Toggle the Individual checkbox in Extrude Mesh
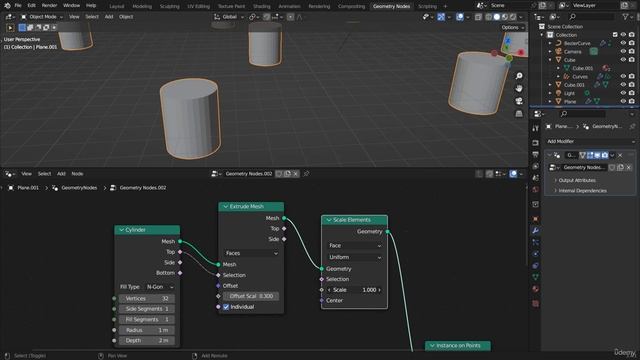640x360 pixels. [226, 307]
